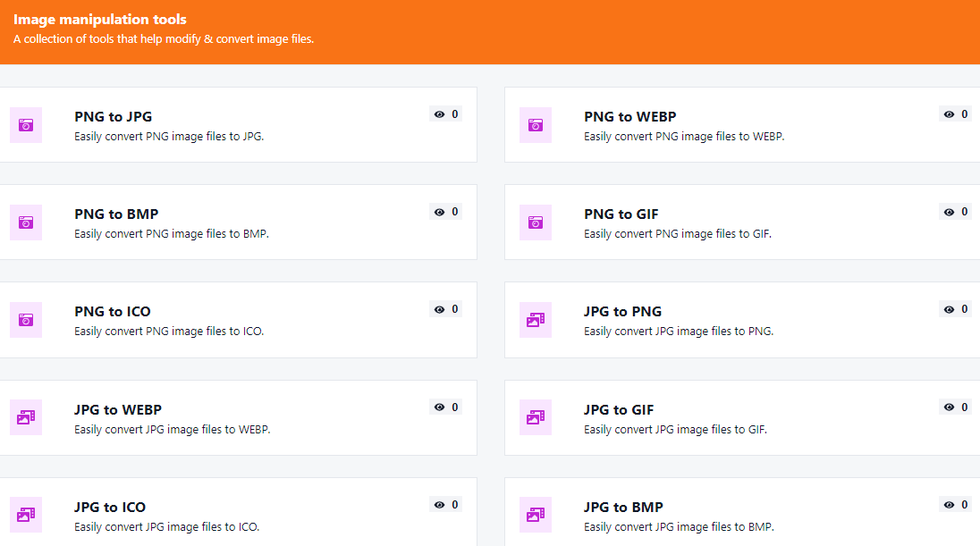This screenshot has height=546, width=980.
Task: Click 'Easily convert PNG image files to BMP.' text
Action: (172, 233)
